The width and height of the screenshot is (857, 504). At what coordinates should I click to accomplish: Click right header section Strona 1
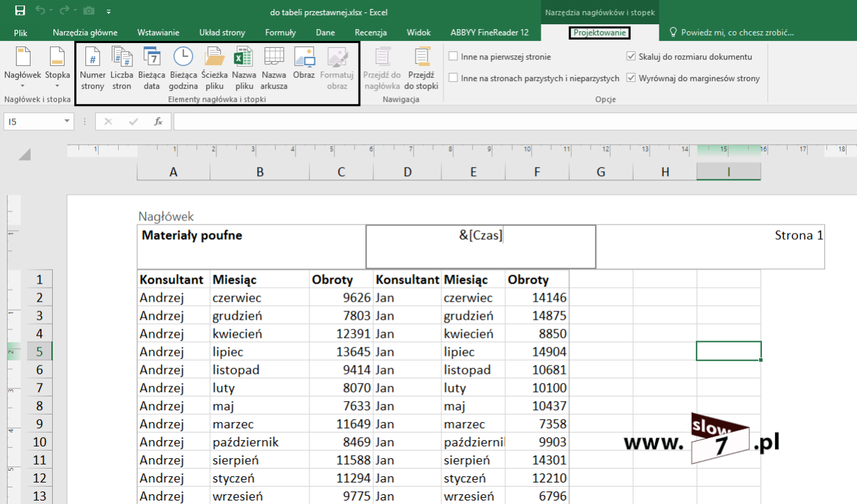pyautogui.click(x=711, y=246)
